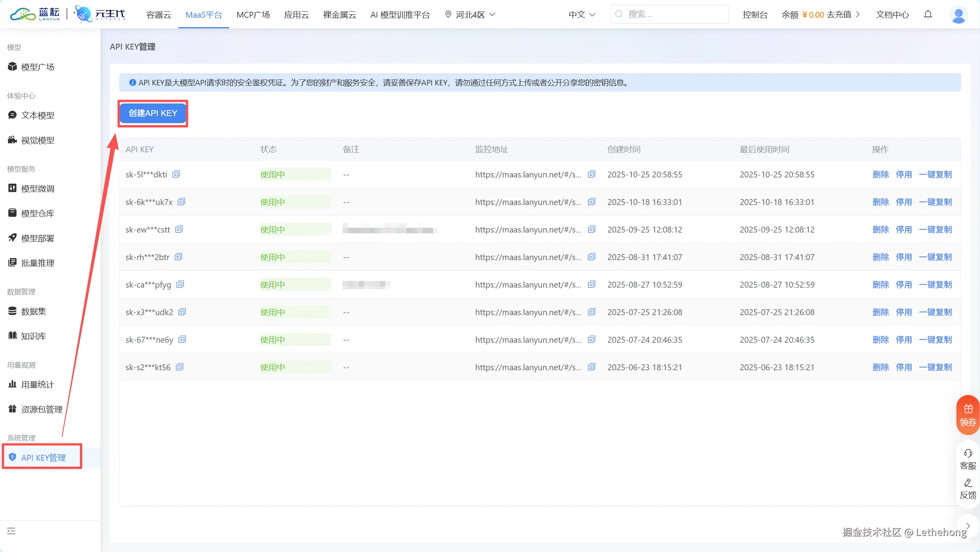Click the top search input field
This screenshot has height=552, width=980.
coord(669,14)
